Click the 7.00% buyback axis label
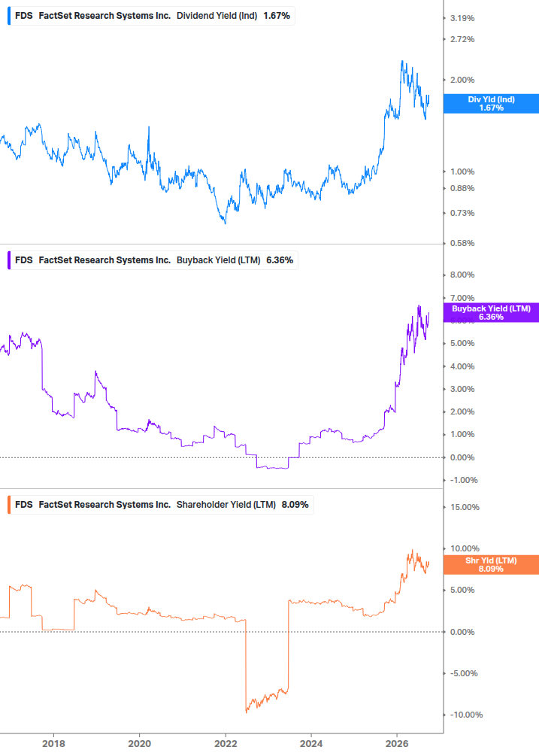539x756 pixels. 462,299
